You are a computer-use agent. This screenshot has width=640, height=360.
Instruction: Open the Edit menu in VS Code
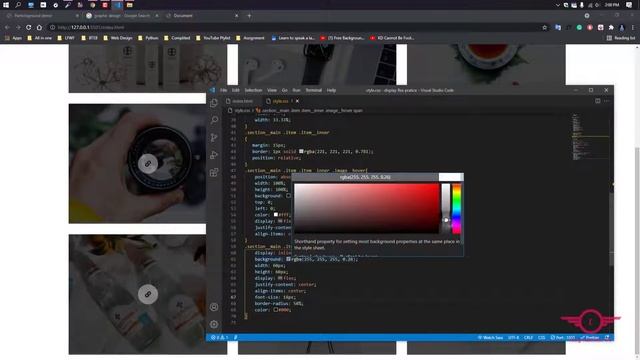(236, 90)
